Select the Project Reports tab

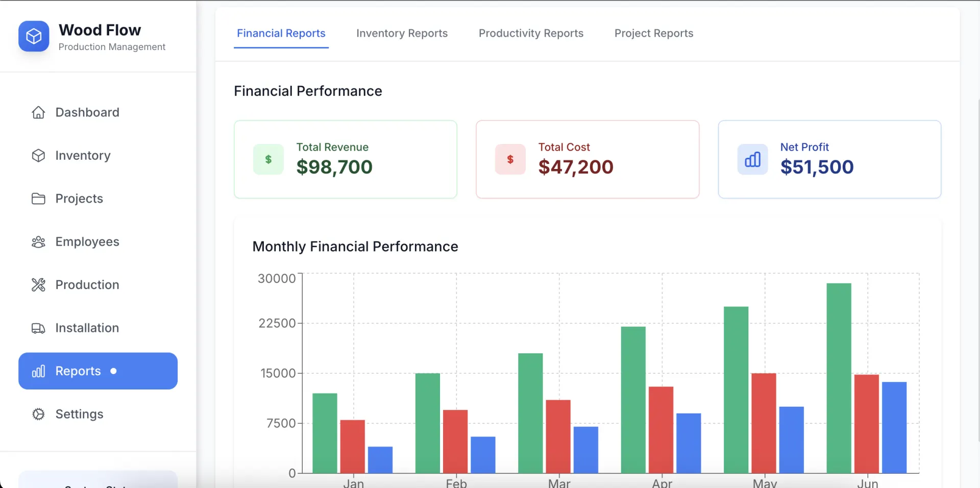pyautogui.click(x=654, y=33)
